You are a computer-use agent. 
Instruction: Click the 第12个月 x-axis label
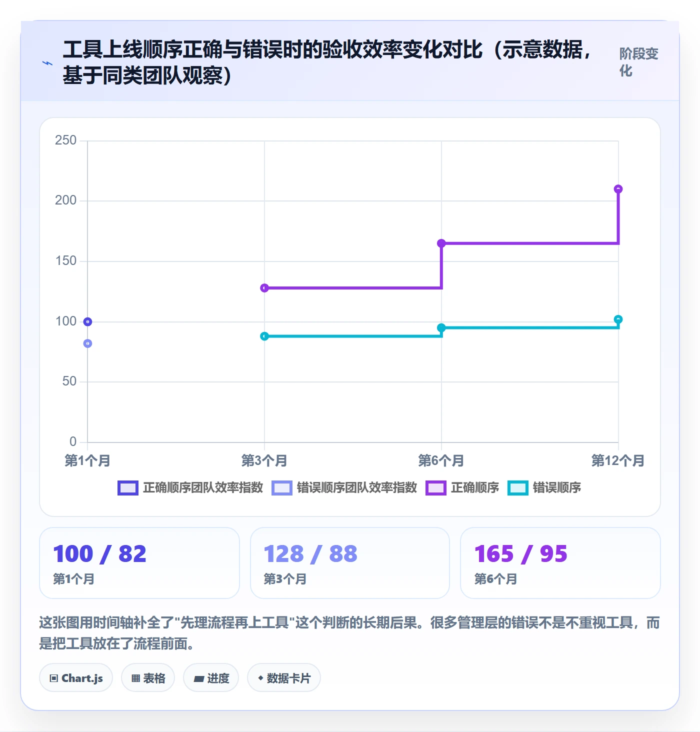[618, 460]
